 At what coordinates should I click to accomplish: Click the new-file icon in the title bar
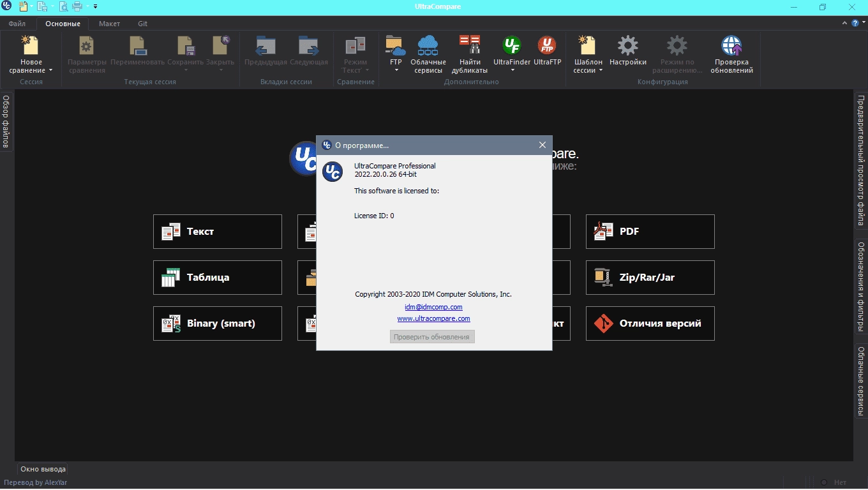click(24, 7)
